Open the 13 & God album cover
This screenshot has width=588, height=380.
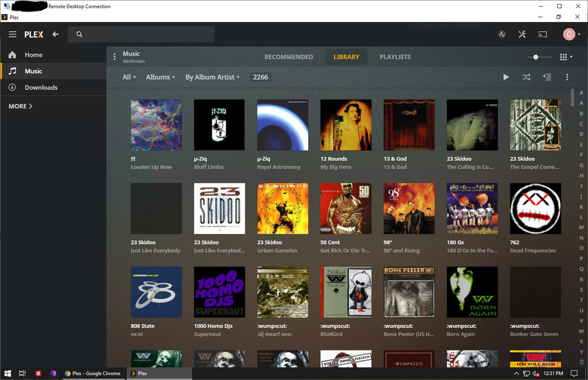[409, 125]
